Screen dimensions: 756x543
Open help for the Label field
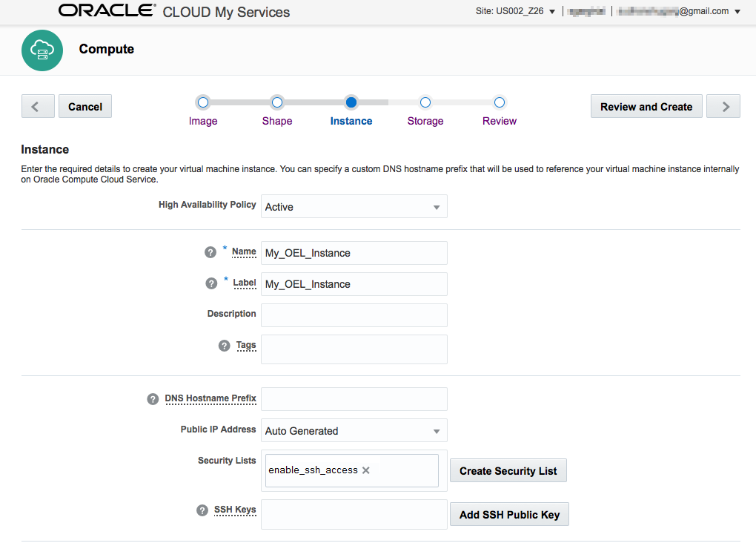[210, 283]
